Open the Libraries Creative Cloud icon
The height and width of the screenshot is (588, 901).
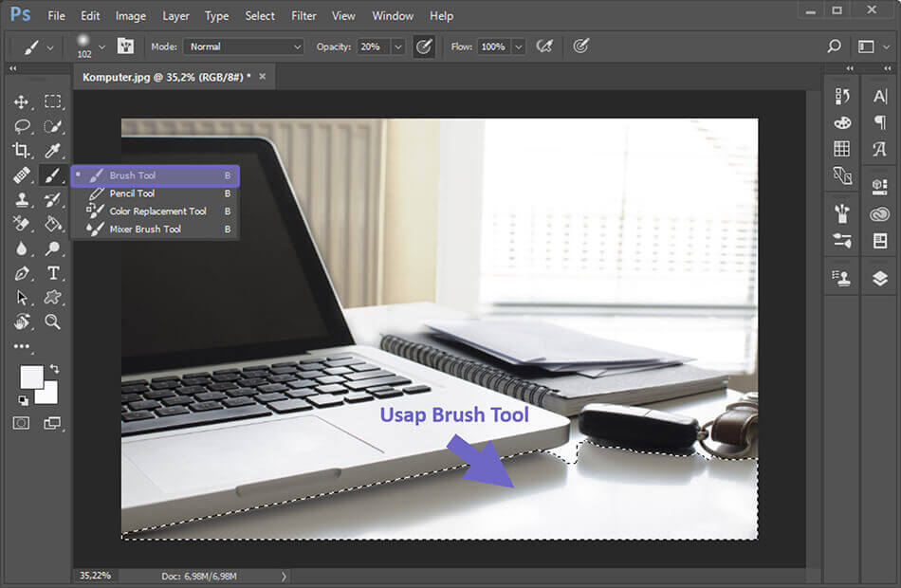point(880,214)
